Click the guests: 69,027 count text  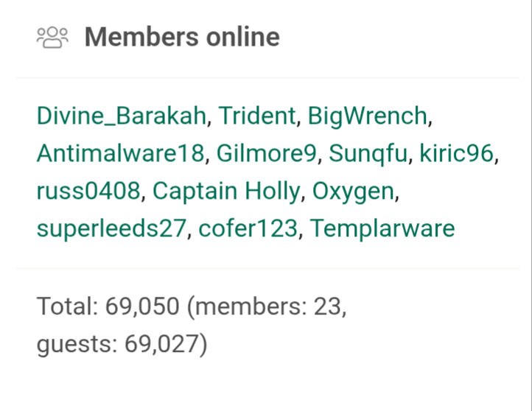tap(122, 343)
